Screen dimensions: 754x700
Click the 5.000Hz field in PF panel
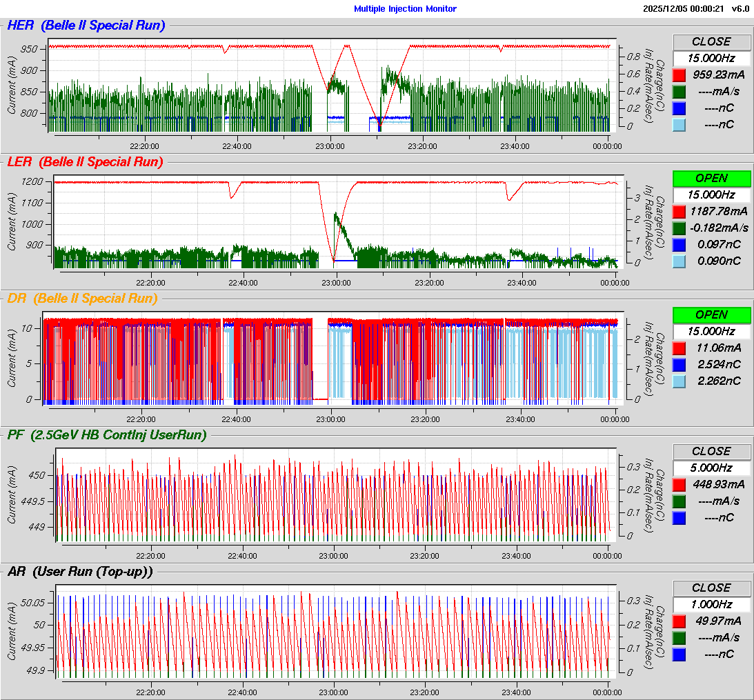point(711,468)
